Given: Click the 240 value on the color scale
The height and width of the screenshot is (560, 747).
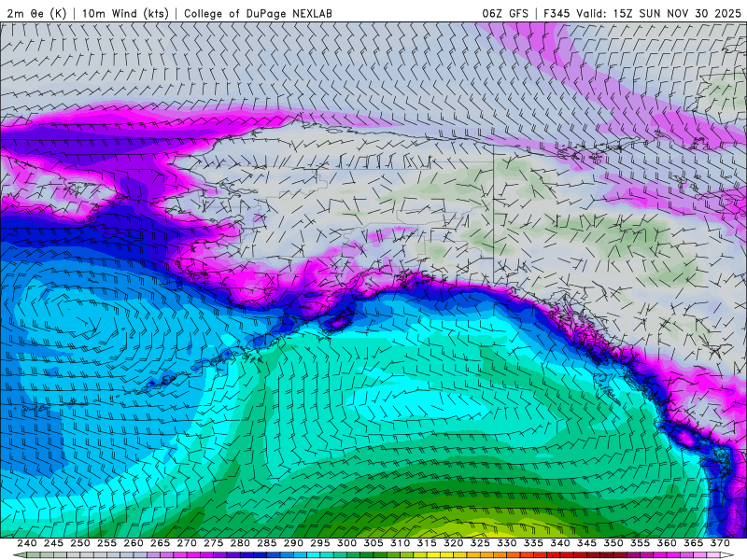Looking at the screenshot, I should [27, 543].
